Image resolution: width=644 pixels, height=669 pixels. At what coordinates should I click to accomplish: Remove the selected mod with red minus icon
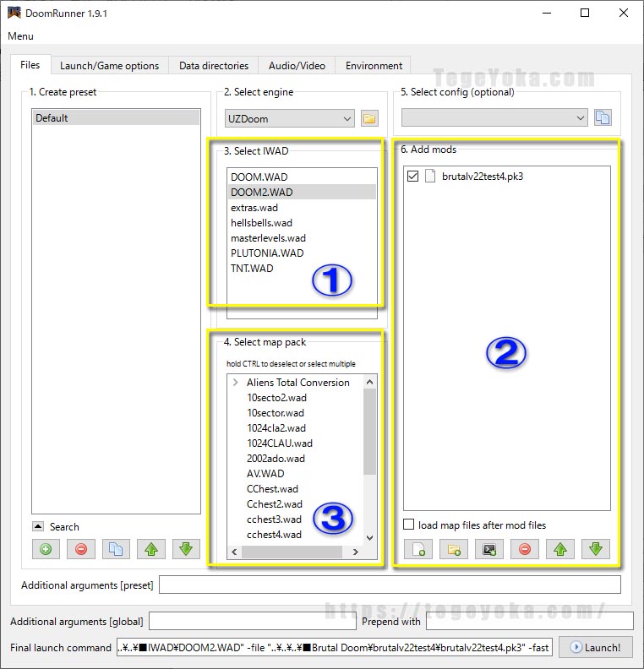(524, 549)
